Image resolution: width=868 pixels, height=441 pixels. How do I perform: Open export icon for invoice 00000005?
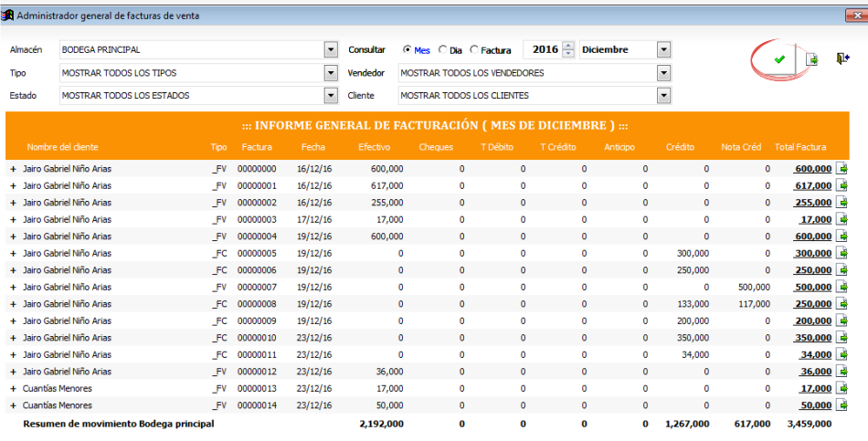[842, 253]
